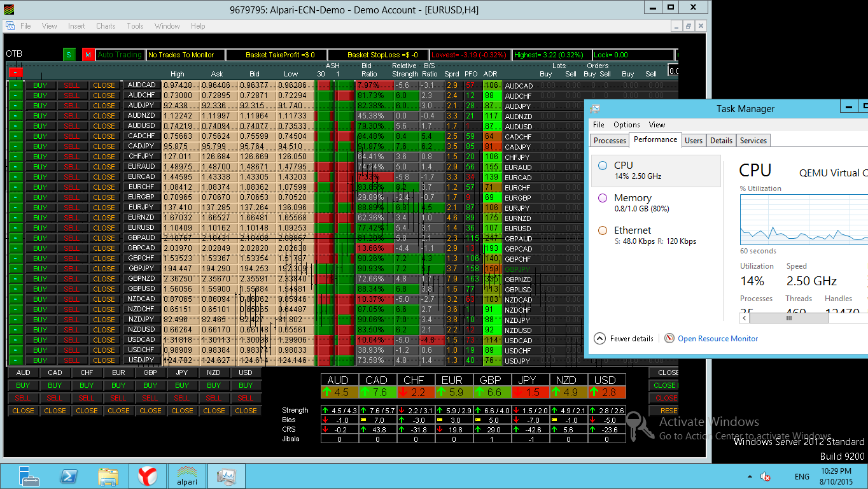Toggle the green ~ button on the GBPUSD row
The image size is (868, 489).
pyautogui.click(x=16, y=289)
